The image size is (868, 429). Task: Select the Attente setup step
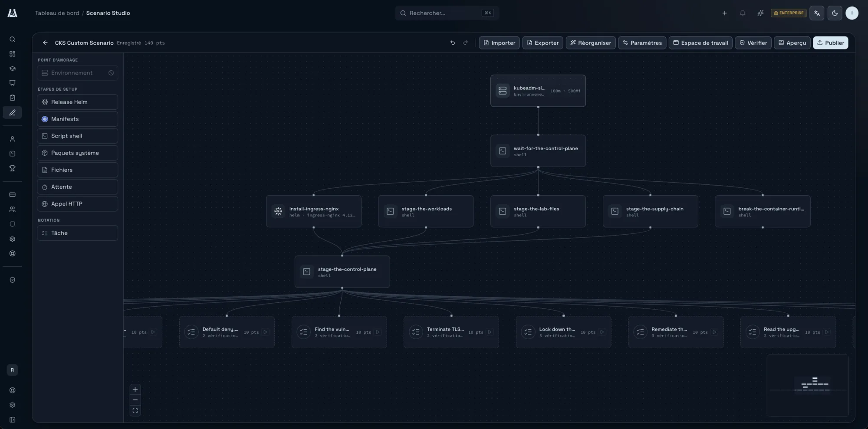77,187
